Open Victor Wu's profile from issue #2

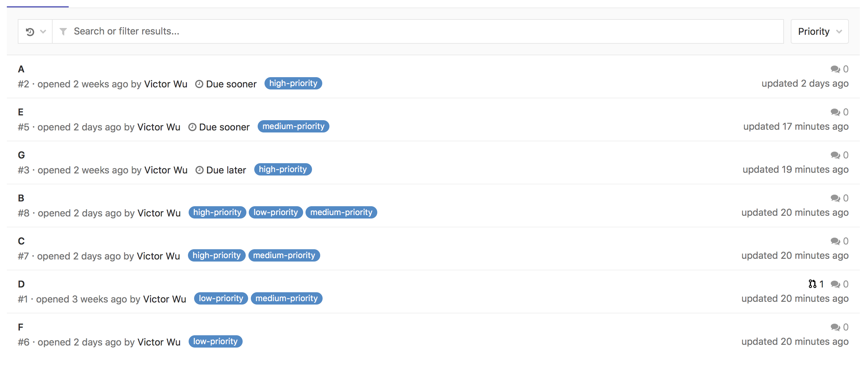coord(165,84)
